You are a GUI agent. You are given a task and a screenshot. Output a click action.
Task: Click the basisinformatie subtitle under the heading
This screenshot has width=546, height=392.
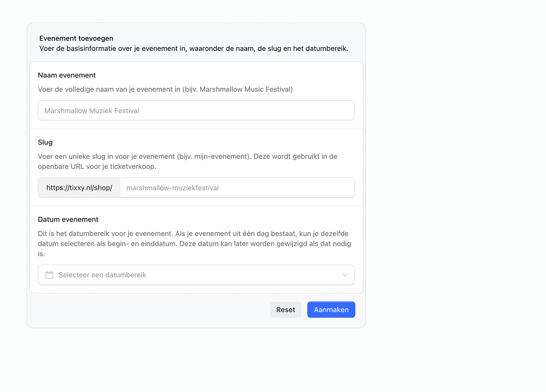tap(194, 49)
